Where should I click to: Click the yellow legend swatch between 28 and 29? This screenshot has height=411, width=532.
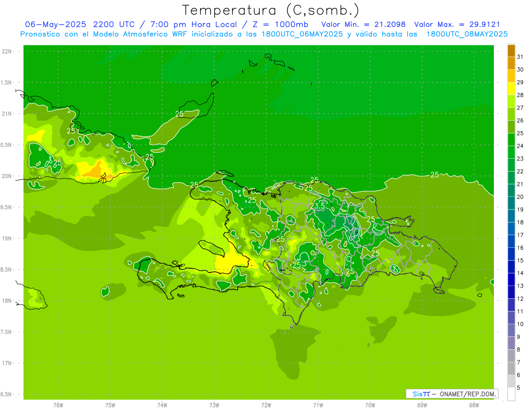(x=511, y=89)
